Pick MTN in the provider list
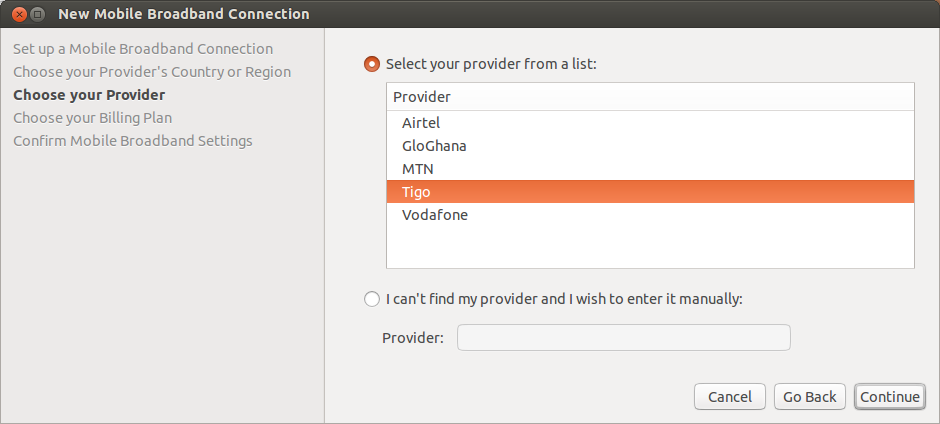Screen dimensions: 940x424 (x=650, y=169)
